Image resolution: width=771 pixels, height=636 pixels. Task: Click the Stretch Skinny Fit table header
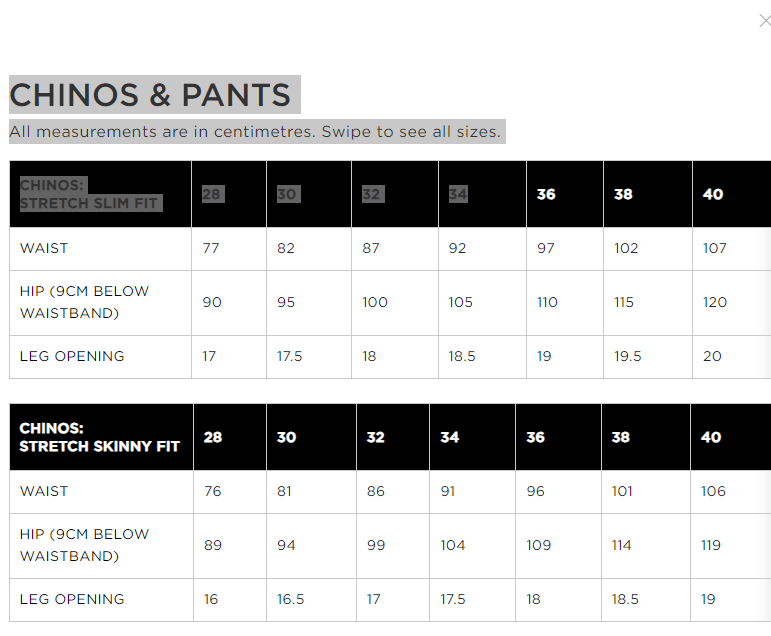[99, 437]
